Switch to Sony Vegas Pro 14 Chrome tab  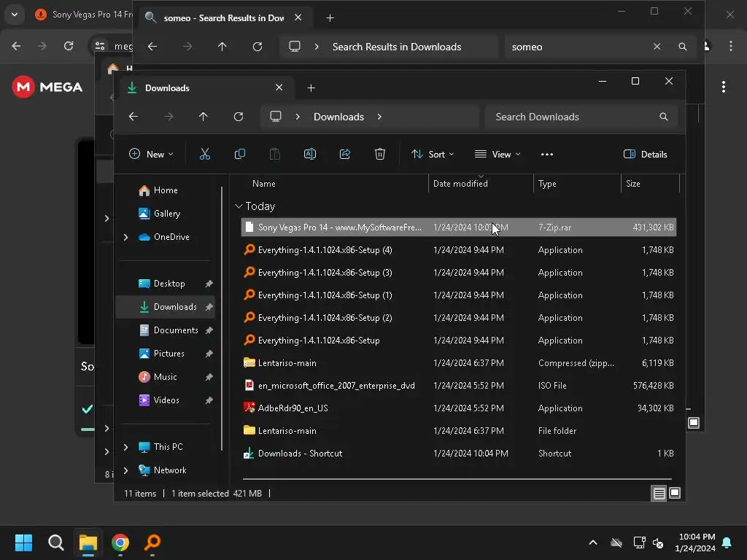click(x=84, y=15)
